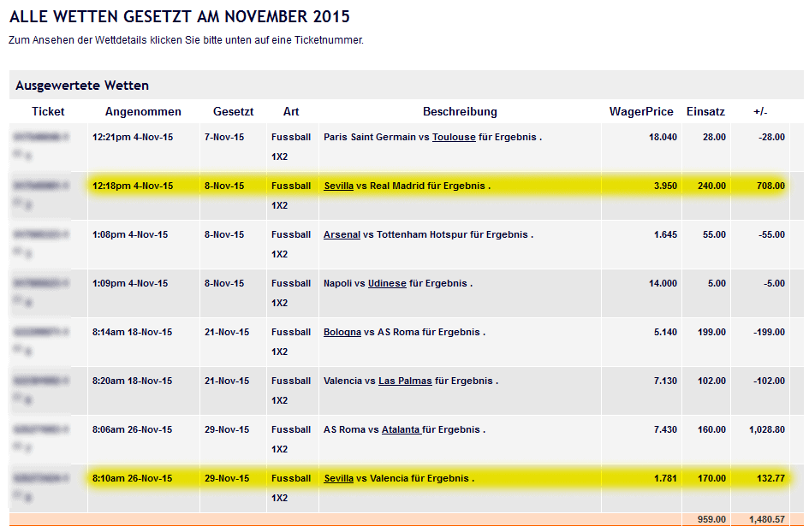
Task: Click the 8:20am 18-Nov-15 accepted time
Action: point(132,381)
